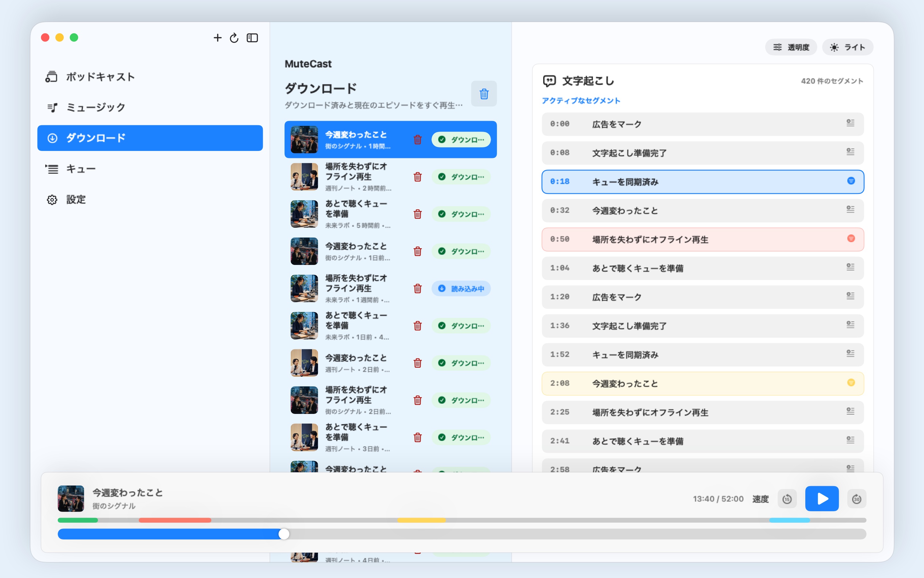Viewport: 924px width, 578px height.
Task: Open ミュージック in the sidebar
Action: click(150, 108)
